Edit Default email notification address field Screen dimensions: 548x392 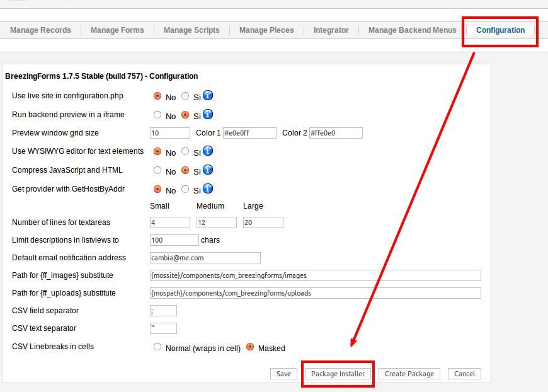205,258
